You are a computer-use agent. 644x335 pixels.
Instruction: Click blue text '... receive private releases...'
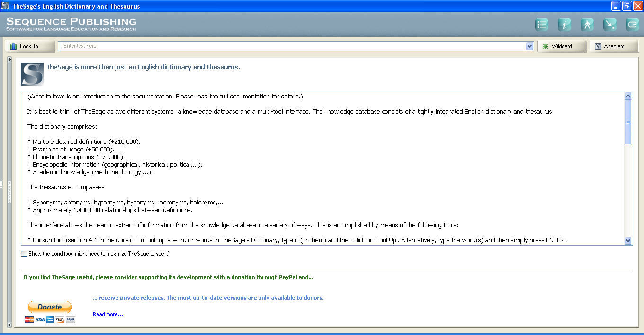(208, 298)
